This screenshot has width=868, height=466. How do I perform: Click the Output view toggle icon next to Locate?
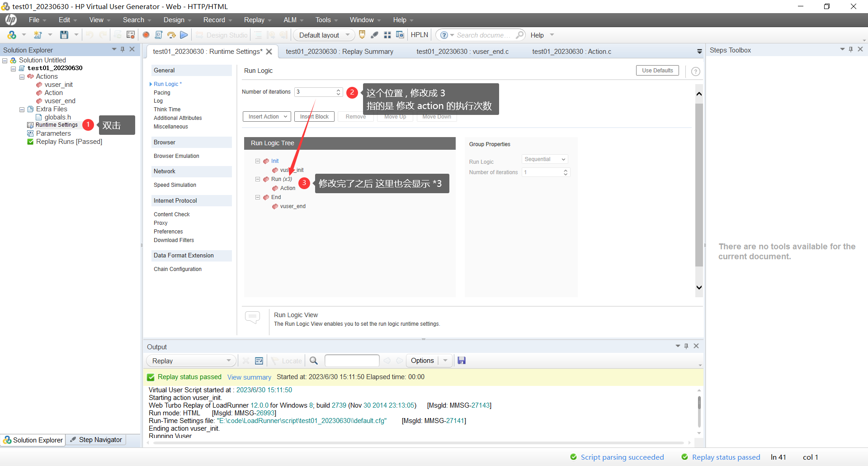coord(259,361)
